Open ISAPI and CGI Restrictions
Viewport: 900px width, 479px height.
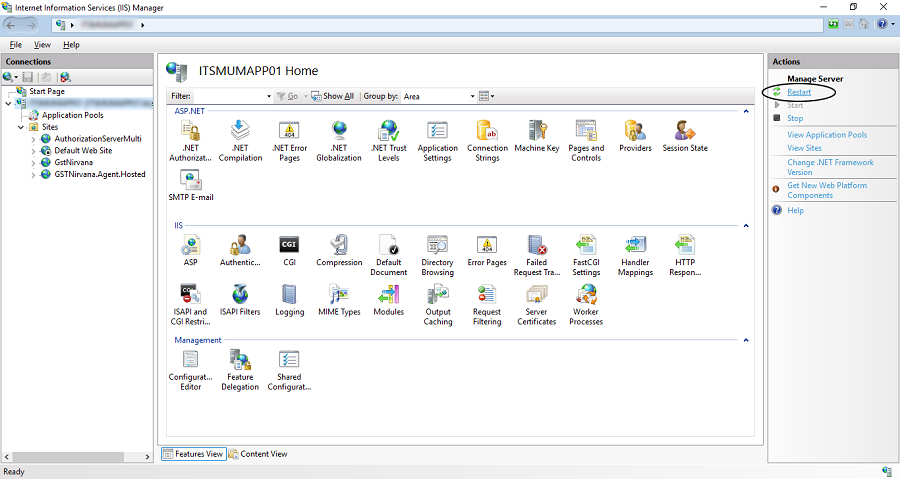point(191,305)
